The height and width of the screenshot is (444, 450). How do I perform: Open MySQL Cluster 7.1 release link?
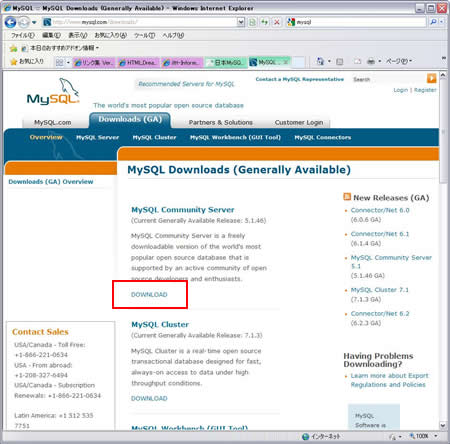click(379, 290)
